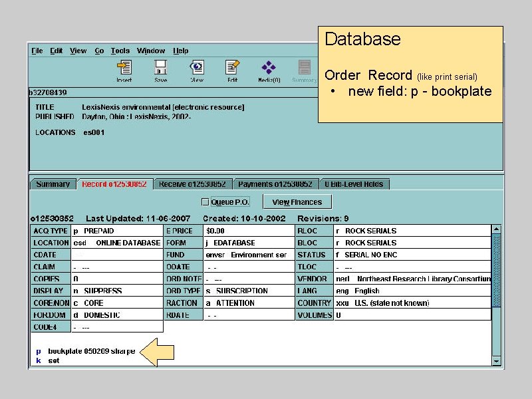
Task: Click the E PRICE field $0.00
Action: [249, 231]
